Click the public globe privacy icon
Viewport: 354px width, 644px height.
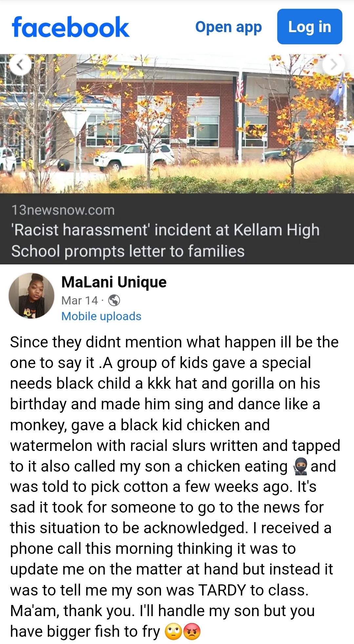[114, 300]
